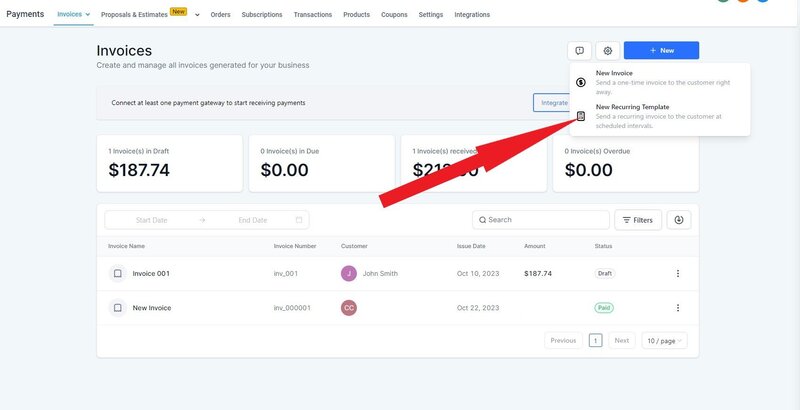Viewport: 800px width, 410px height.
Task: Click the 0 Invoice(s) Overdue card
Action: click(x=626, y=163)
